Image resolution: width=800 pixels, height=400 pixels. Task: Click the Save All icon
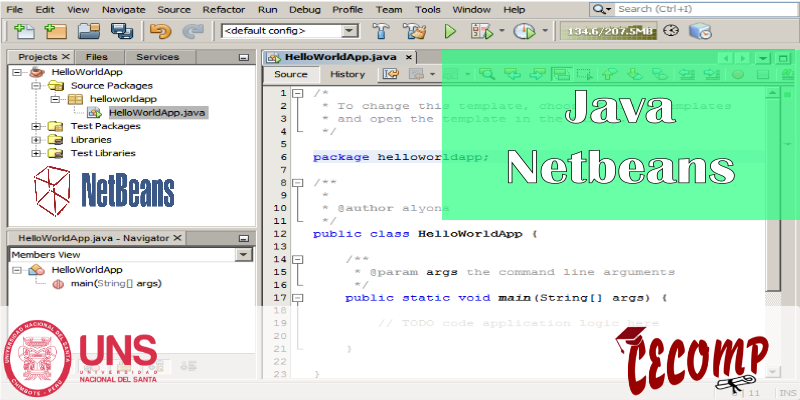[x=121, y=31]
